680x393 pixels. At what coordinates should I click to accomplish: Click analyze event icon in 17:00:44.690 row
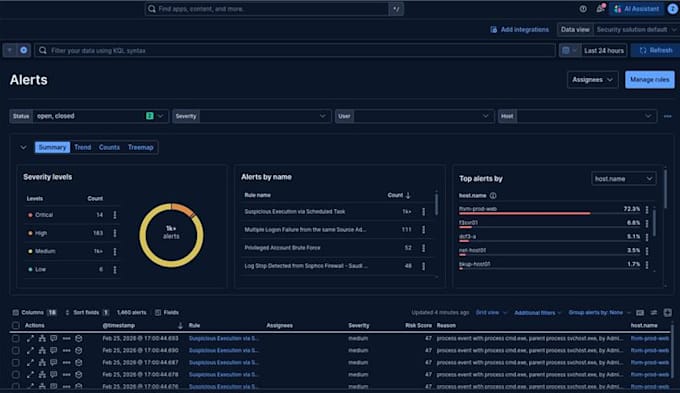42,350
